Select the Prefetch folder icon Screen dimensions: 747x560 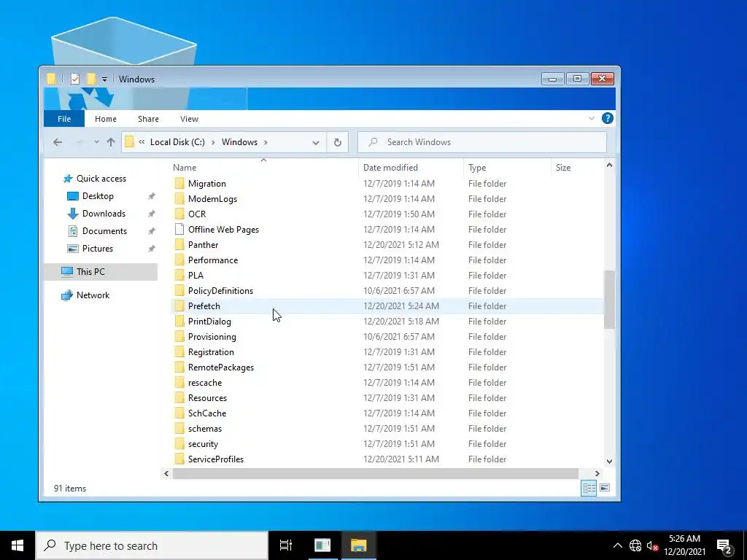[179, 306]
